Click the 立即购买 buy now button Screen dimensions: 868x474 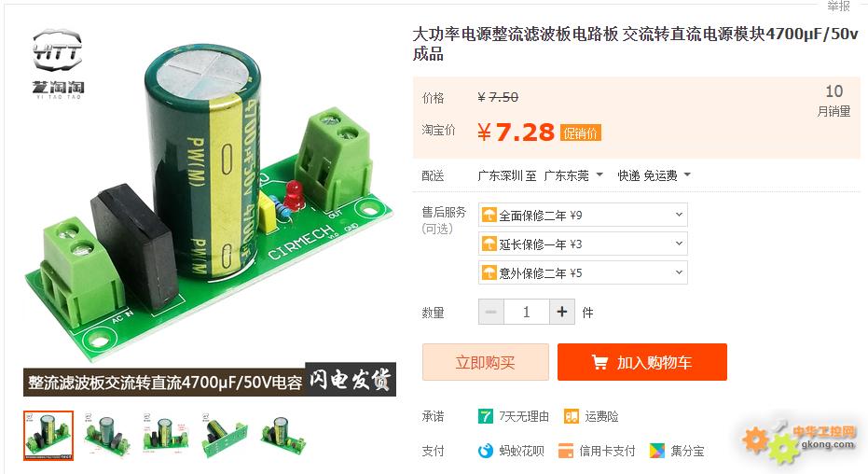[x=486, y=362]
